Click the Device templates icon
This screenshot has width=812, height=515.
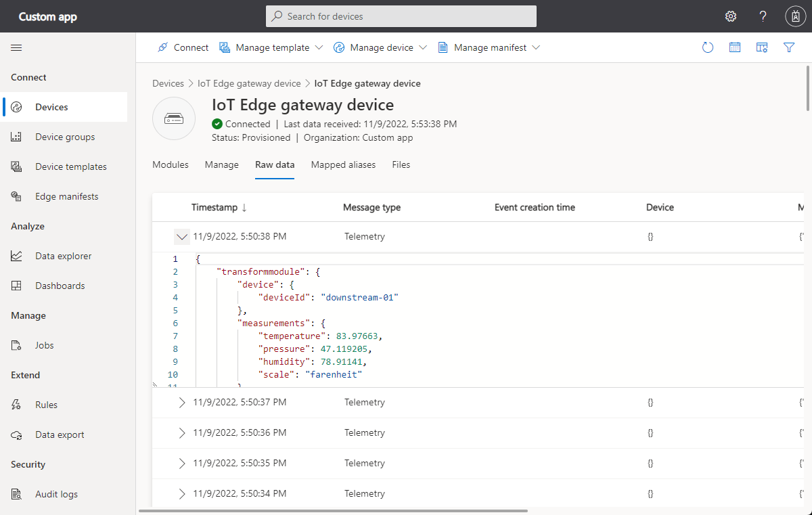(x=17, y=166)
